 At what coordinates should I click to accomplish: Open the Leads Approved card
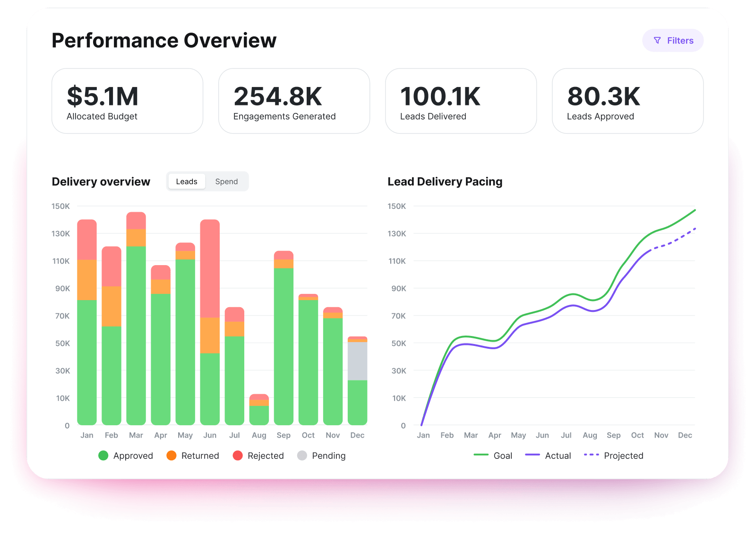click(x=627, y=101)
